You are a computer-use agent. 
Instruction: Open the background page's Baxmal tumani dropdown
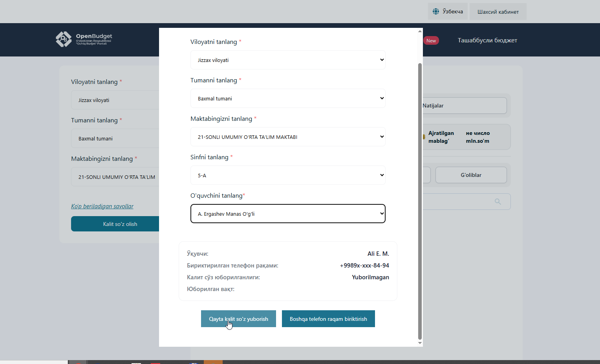point(115,138)
